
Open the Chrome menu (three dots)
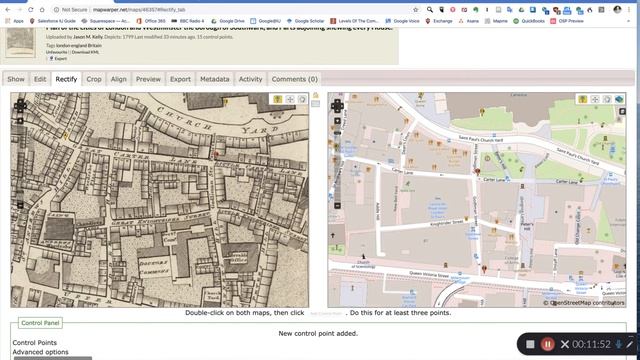pyautogui.click(x=629, y=9)
